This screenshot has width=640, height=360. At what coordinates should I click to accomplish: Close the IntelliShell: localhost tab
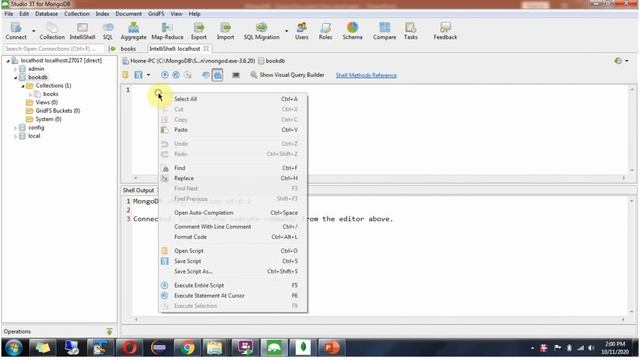[207, 49]
